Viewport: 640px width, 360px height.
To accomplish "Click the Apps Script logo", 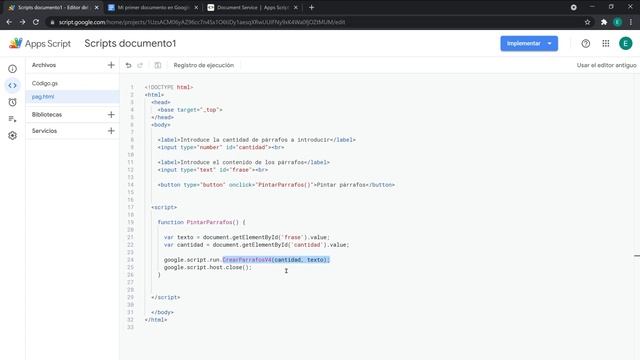I will point(40,43).
